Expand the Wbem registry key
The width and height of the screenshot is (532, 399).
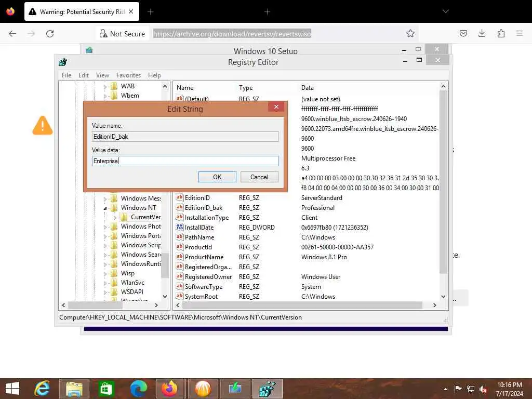coord(105,96)
